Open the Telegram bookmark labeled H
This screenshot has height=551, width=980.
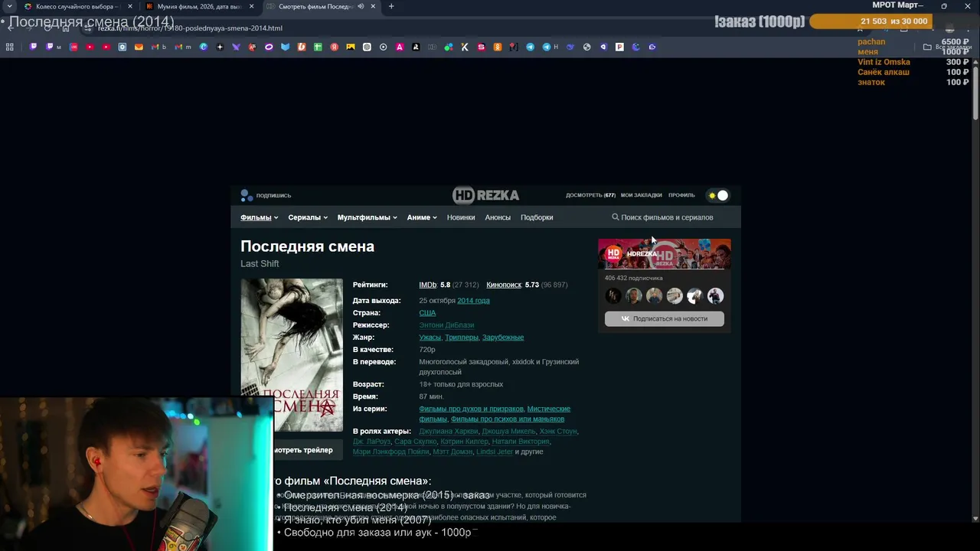[x=550, y=47]
